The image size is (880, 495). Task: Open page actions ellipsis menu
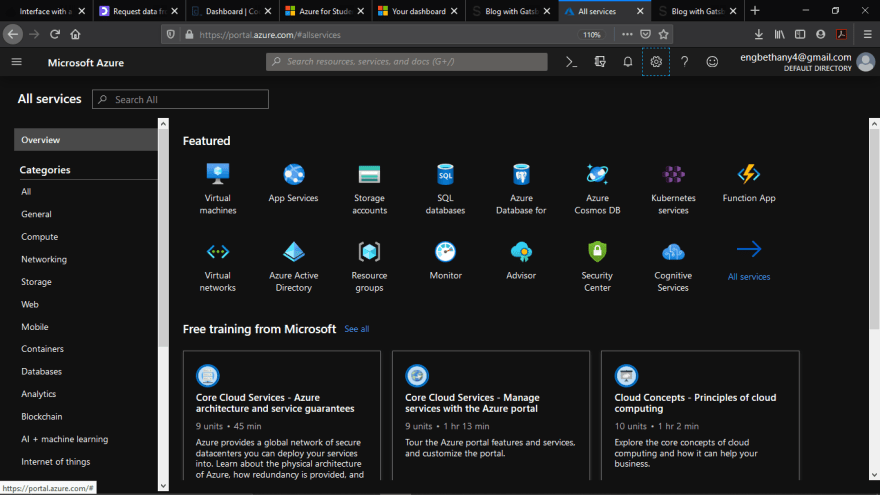tap(627, 34)
